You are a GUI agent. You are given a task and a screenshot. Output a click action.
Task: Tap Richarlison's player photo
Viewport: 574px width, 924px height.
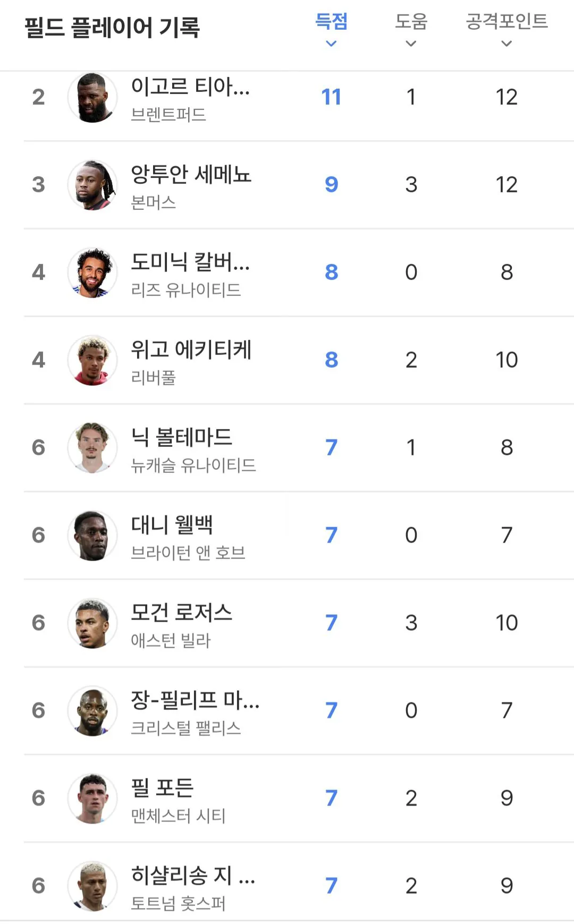pyautogui.click(x=92, y=886)
